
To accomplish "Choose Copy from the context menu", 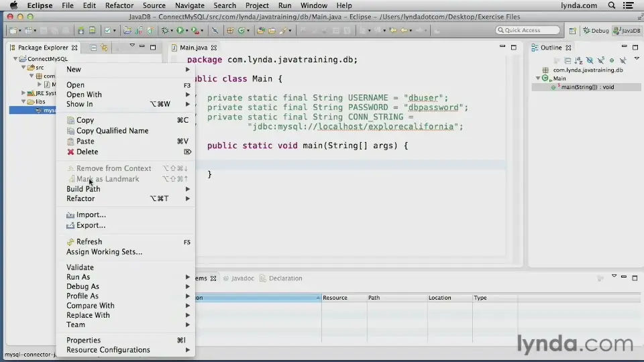I will (125, 120).
